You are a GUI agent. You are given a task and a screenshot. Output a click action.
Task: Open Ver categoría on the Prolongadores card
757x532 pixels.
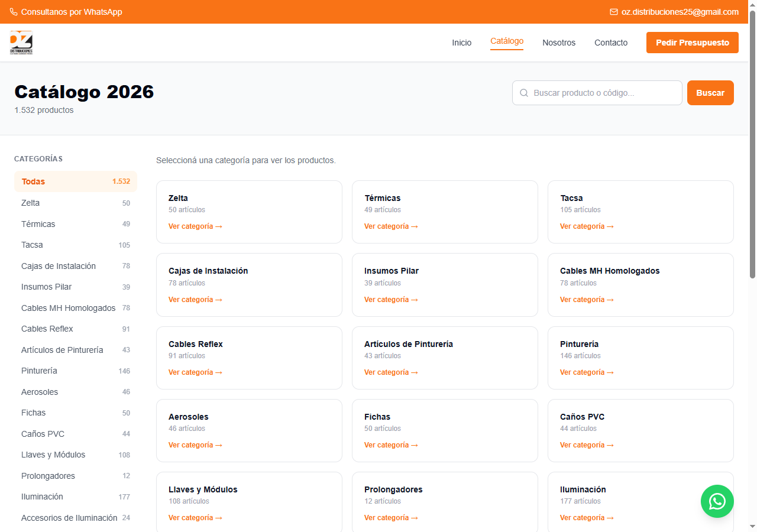tap(391, 518)
